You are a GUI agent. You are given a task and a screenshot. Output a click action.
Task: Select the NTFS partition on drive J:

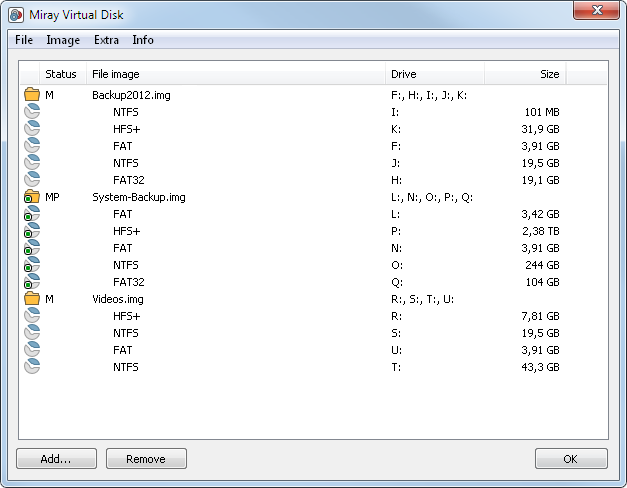pos(313,163)
